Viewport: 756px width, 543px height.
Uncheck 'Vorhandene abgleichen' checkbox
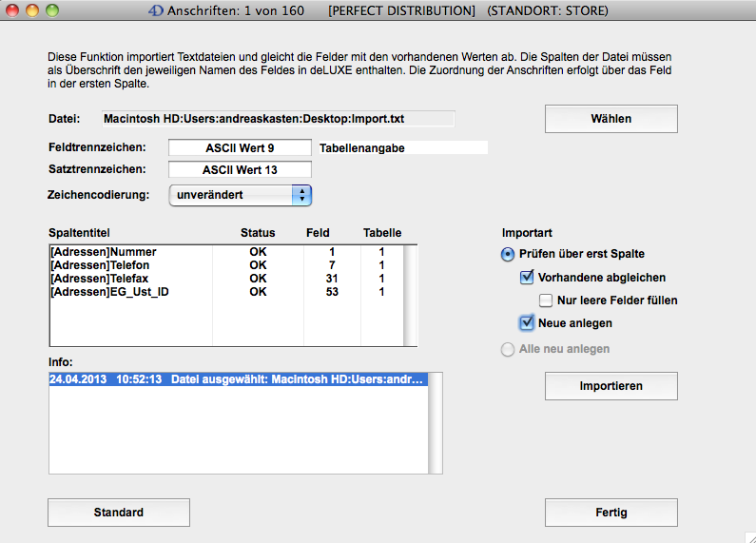[527, 278]
